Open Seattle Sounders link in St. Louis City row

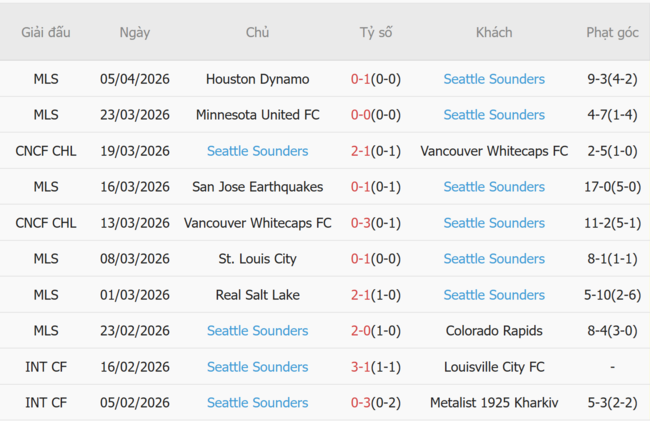pyautogui.click(x=494, y=259)
